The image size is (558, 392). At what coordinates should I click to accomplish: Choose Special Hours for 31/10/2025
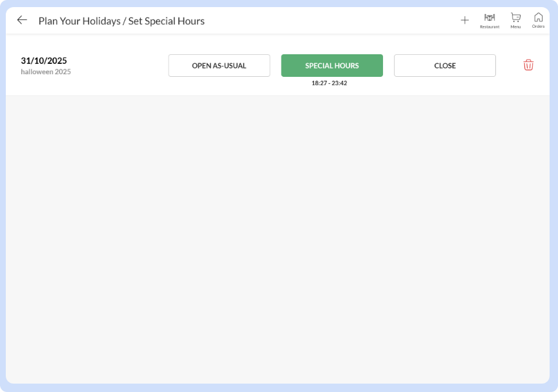coord(332,65)
